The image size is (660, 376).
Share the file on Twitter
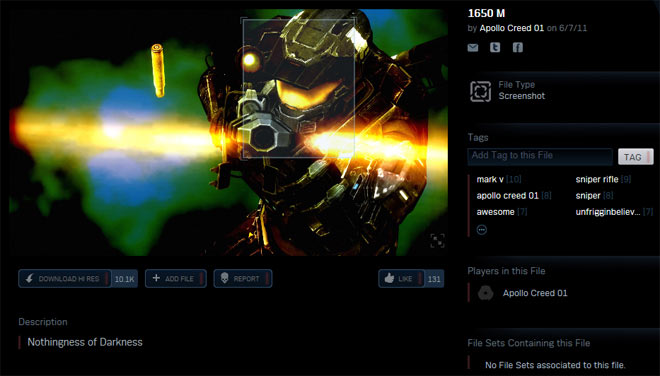tap(495, 47)
